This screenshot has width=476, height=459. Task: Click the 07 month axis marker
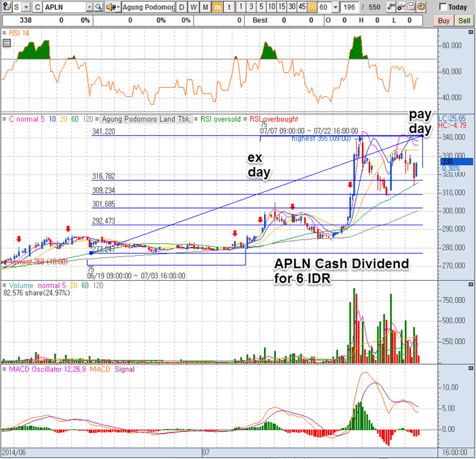coord(206,452)
